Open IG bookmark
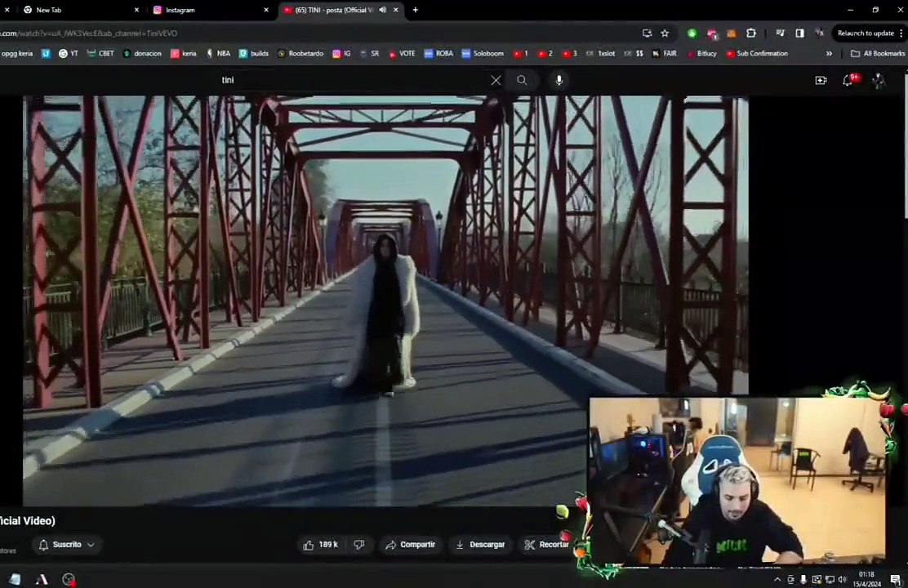The image size is (908, 588). [341, 53]
